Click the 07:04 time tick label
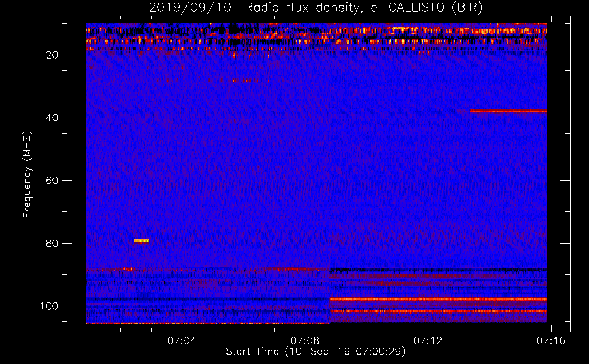The image size is (589, 364). [182, 341]
